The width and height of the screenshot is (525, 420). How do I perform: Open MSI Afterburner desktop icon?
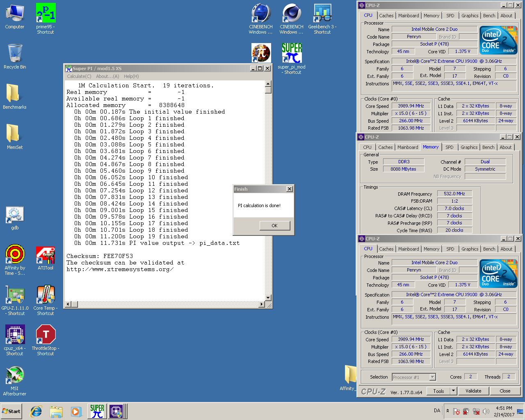point(15,381)
